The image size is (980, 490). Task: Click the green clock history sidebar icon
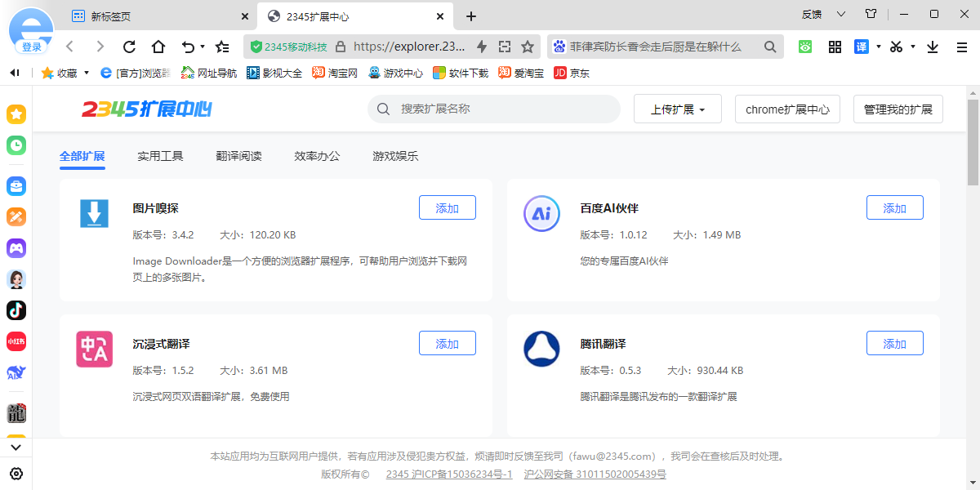16,145
